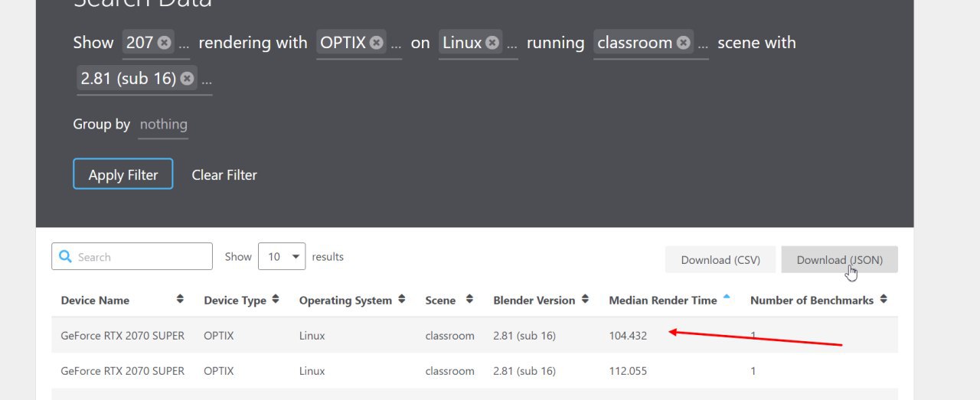Click the magnifier icon in search box
Image resolution: width=980 pixels, height=400 pixels.
pyautogui.click(x=66, y=256)
